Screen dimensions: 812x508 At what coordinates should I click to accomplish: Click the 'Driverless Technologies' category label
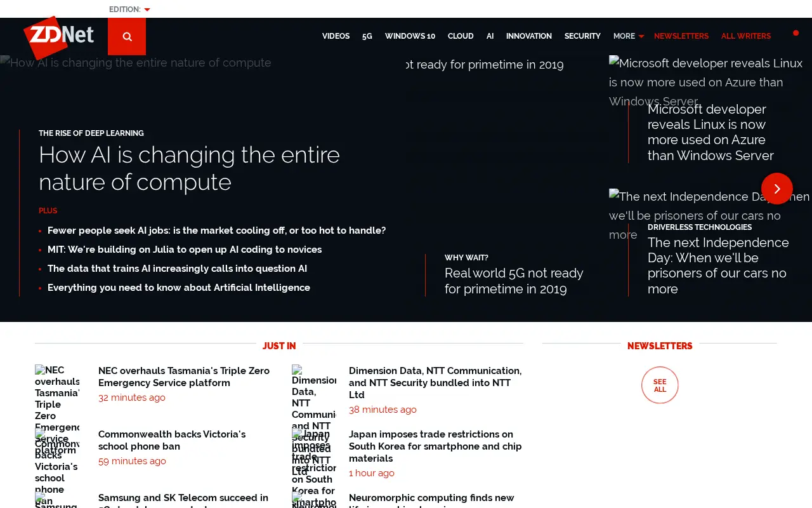700,227
